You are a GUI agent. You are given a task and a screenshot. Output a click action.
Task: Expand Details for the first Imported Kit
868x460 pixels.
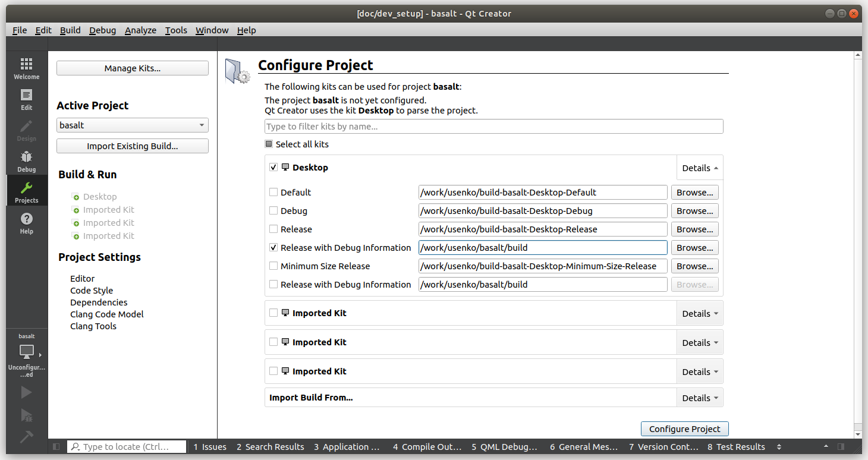coord(699,313)
